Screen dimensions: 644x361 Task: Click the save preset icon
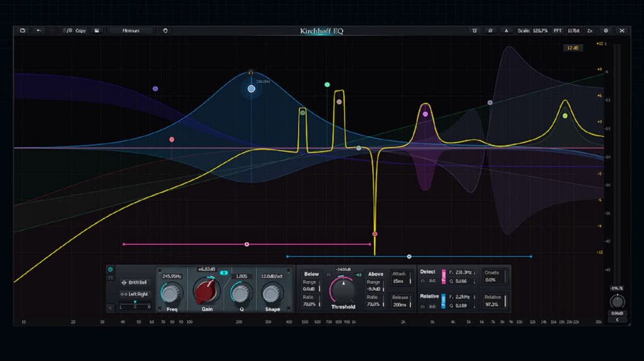tap(97, 30)
